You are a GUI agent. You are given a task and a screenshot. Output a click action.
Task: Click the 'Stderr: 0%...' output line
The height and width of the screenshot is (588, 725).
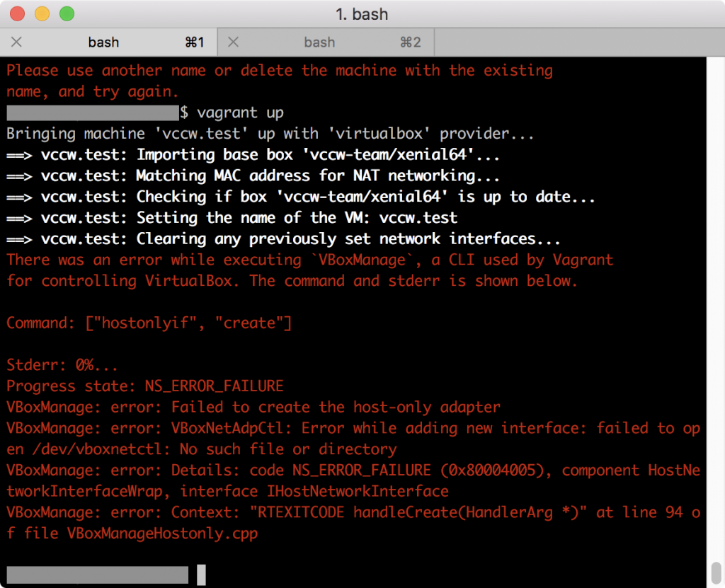point(62,365)
